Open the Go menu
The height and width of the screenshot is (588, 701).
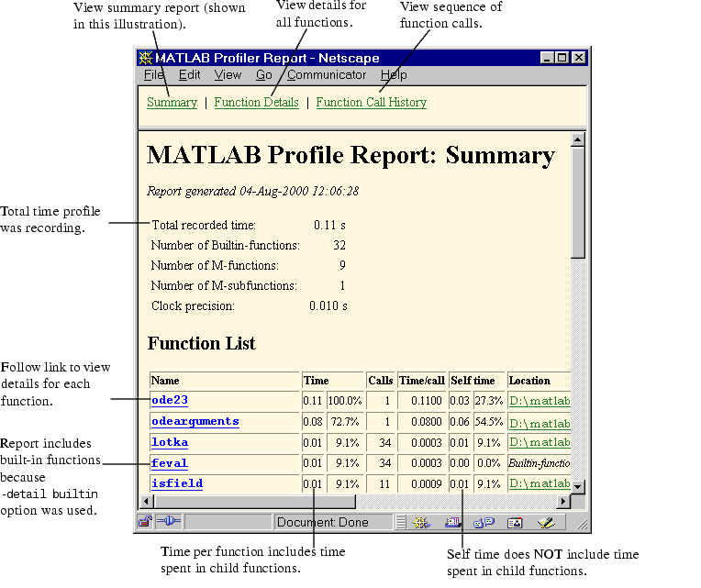coord(263,74)
